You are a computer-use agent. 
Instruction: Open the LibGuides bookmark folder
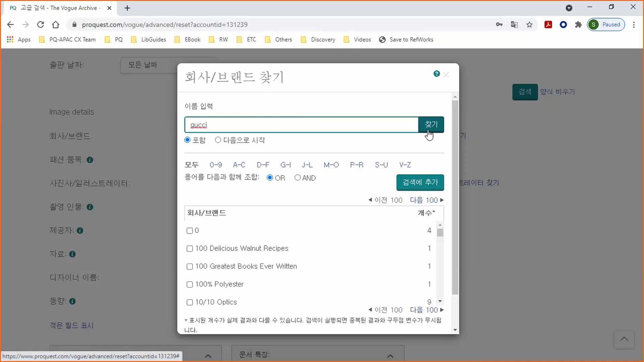point(149,40)
